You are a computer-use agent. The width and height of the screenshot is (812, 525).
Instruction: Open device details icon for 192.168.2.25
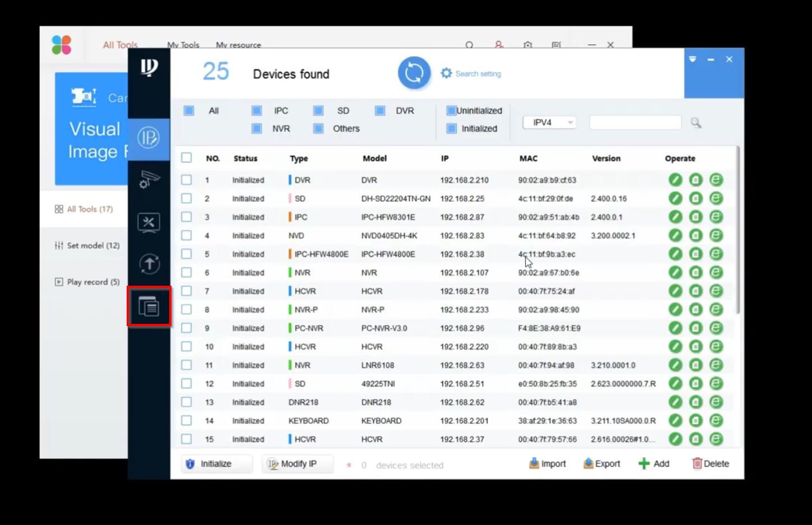point(695,198)
